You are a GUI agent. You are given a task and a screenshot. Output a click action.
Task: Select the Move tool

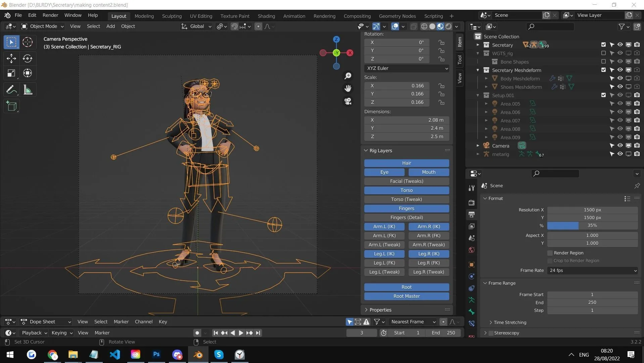(11, 58)
